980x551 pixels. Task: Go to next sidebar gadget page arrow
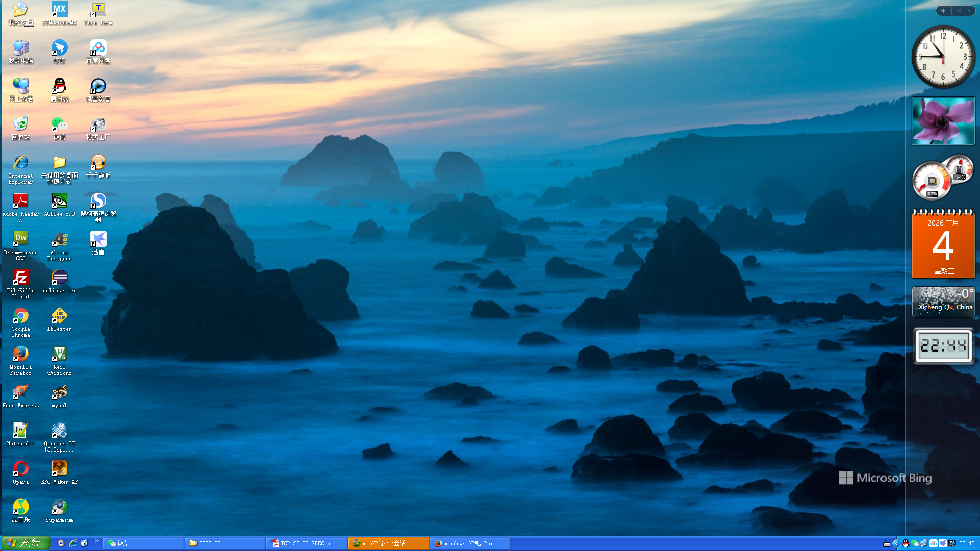coord(969,11)
